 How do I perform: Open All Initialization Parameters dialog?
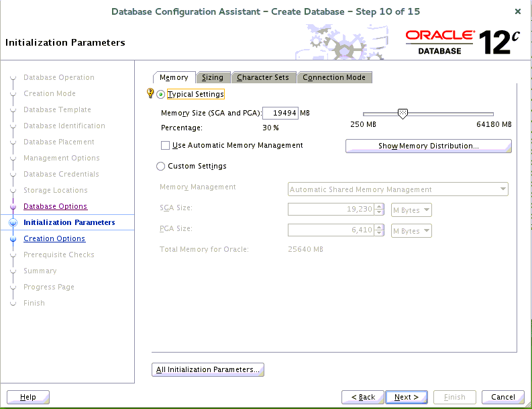pos(208,369)
